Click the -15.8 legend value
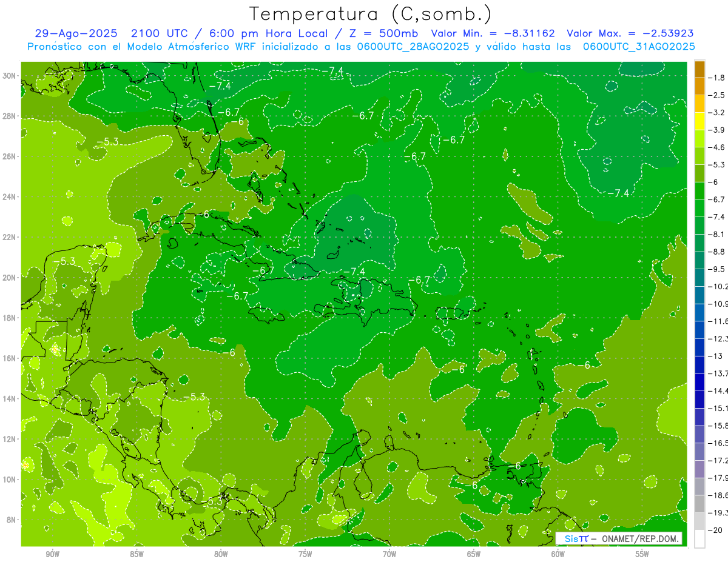Image resolution: width=728 pixels, height=562 pixels. tap(718, 426)
